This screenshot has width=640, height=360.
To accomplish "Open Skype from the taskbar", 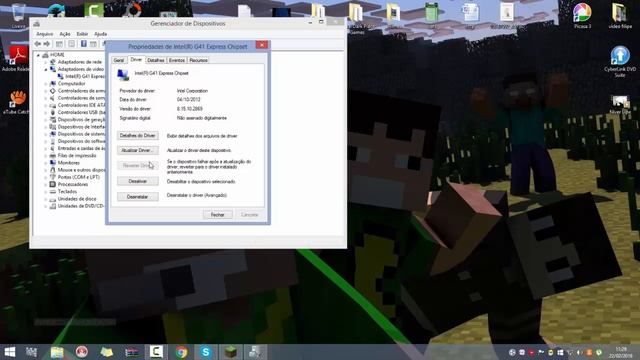I will (206, 352).
